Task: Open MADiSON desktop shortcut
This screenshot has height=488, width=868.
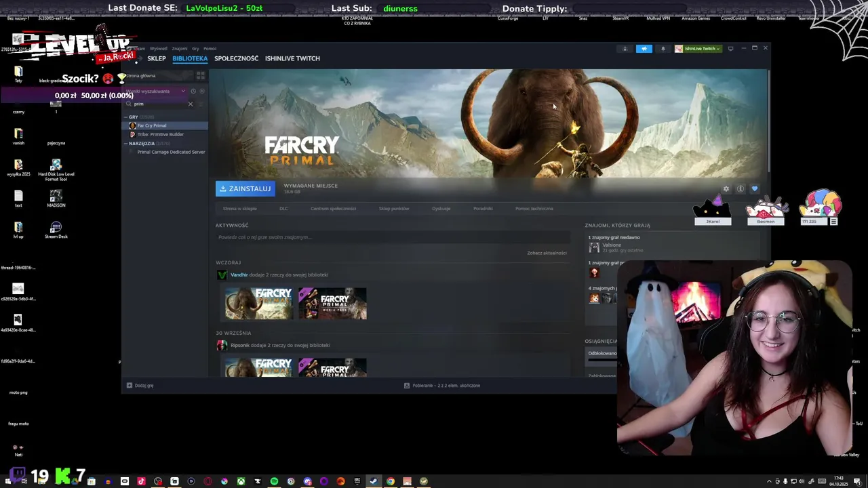Action: click(56, 199)
